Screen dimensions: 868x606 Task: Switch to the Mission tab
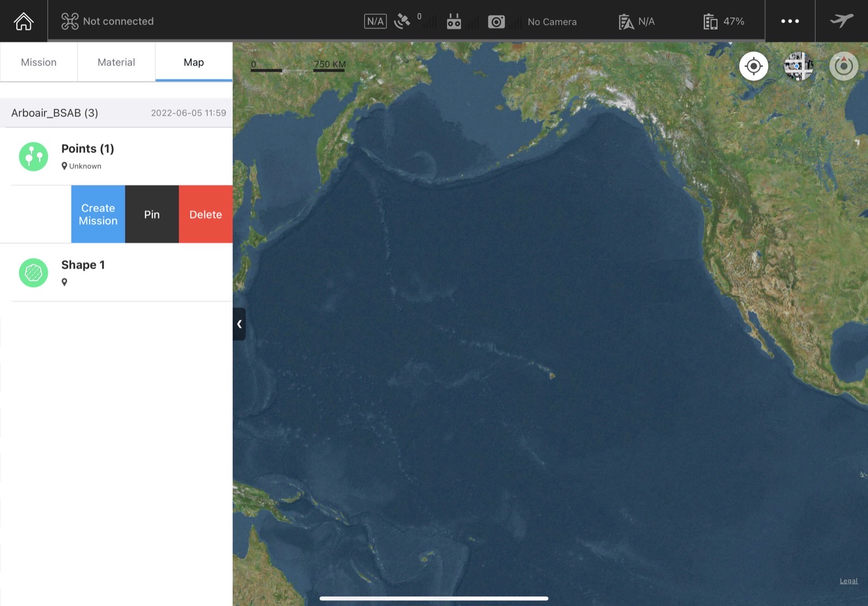39,62
